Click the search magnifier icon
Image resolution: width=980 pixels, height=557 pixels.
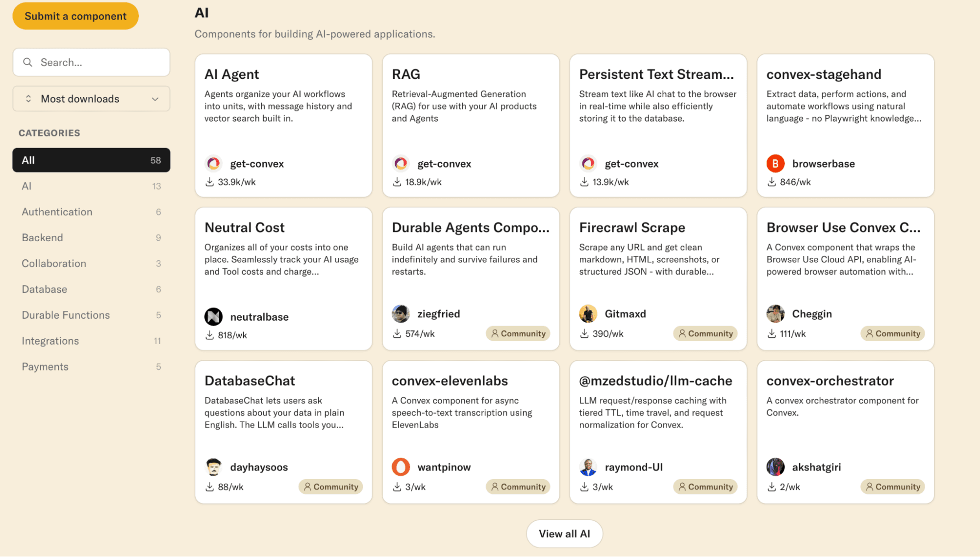28,62
